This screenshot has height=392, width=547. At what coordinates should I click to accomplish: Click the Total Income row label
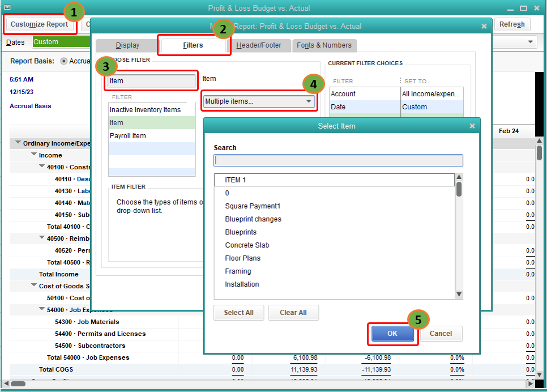[59, 274]
